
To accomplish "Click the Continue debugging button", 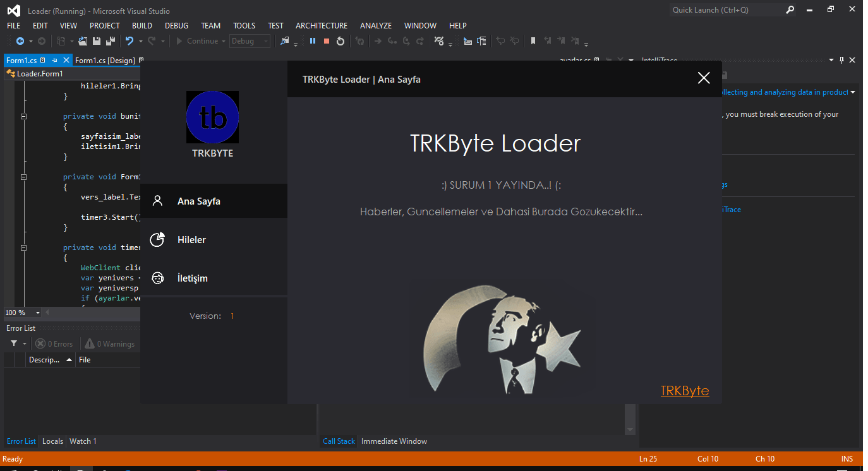I will (x=196, y=41).
